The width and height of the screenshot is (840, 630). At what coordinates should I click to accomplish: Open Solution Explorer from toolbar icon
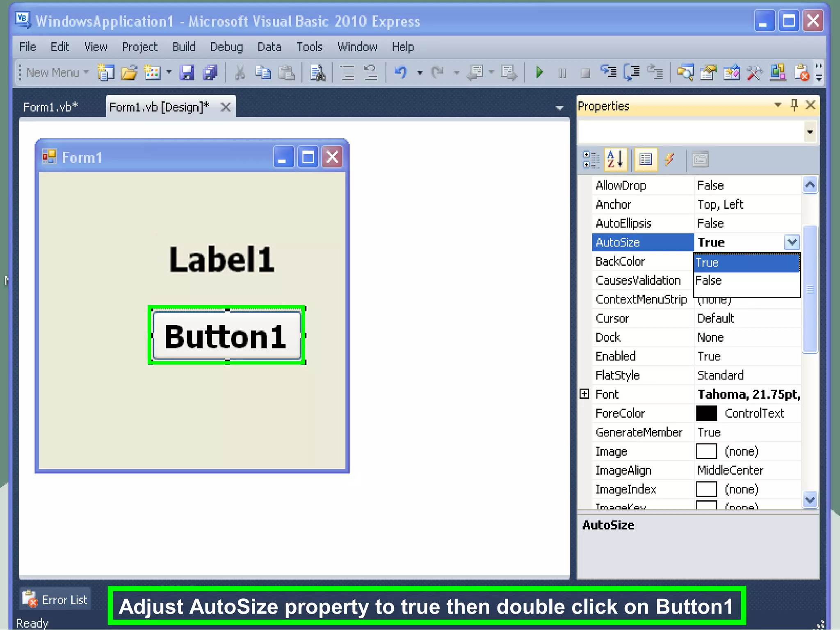[685, 73]
